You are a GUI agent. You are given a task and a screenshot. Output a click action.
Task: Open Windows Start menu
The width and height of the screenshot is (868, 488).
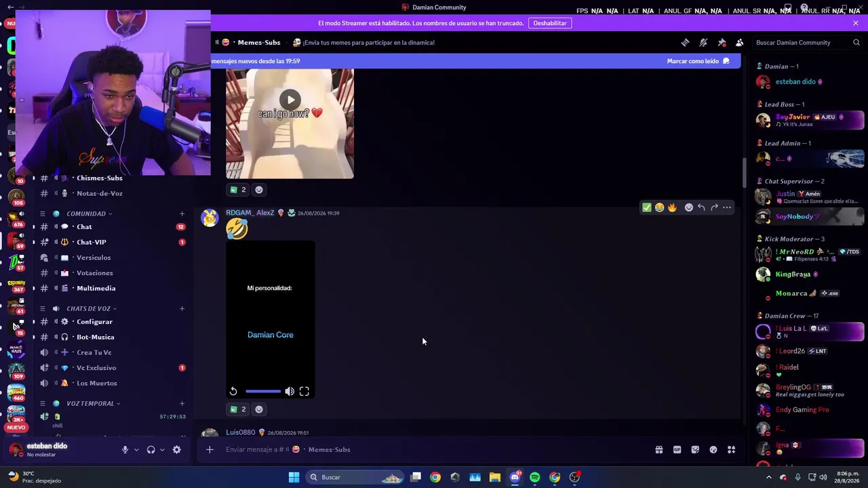pos(294,477)
